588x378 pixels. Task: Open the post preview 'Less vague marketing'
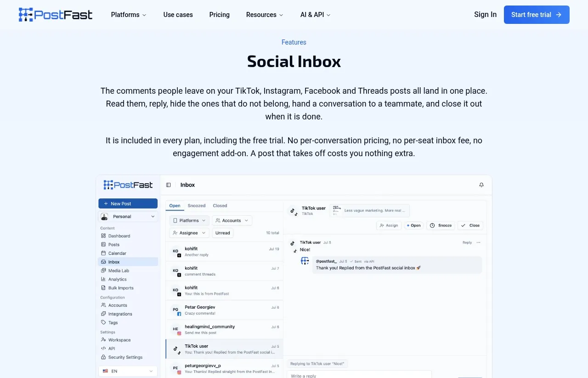pyautogui.click(x=369, y=211)
